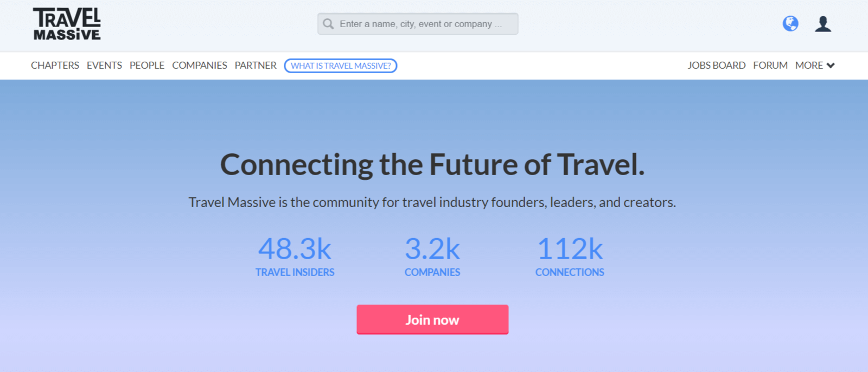Click the 48.3k Travel Insiders stat

pos(295,256)
